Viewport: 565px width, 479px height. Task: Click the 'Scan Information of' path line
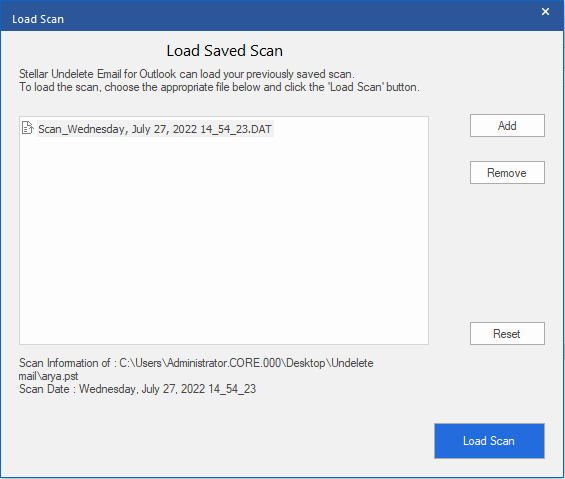tap(196, 363)
